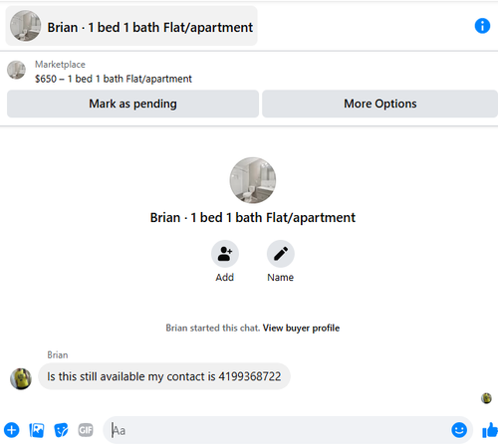The height and width of the screenshot is (448, 498).
Task: Click the Add people icon
Action: click(x=225, y=254)
